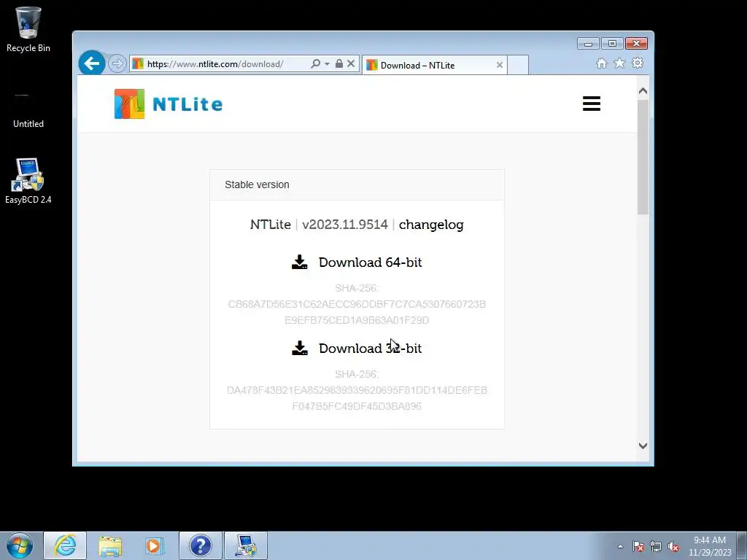Click the download icon beside 64-bit

[x=300, y=262]
